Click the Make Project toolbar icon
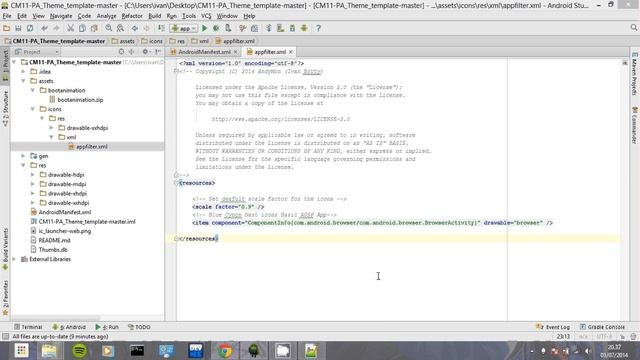Image resolution: width=640 pixels, height=360 pixels. [x=162, y=28]
